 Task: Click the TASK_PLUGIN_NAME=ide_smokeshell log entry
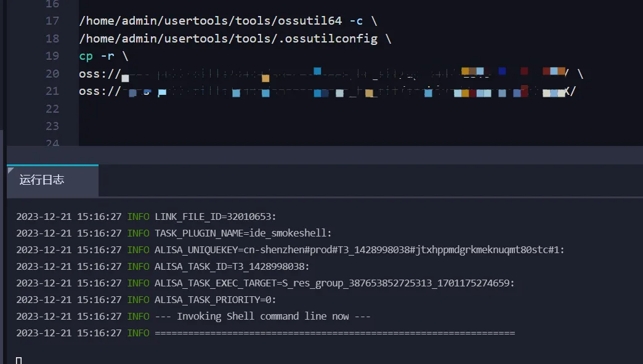coord(174,233)
